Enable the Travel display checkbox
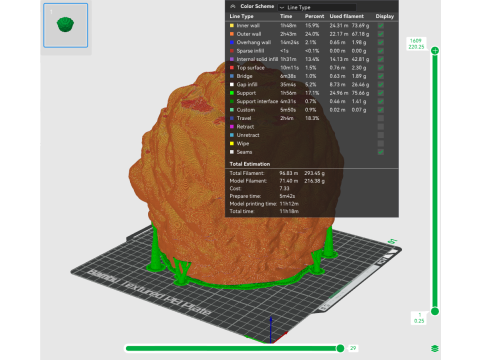The width and height of the screenshot is (480, 360). point(381,118)
